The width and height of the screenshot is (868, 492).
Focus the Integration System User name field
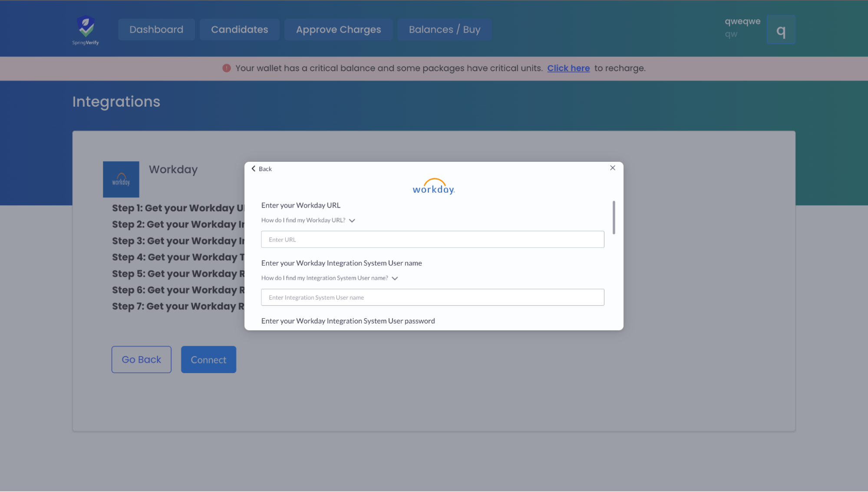[432, 298]
